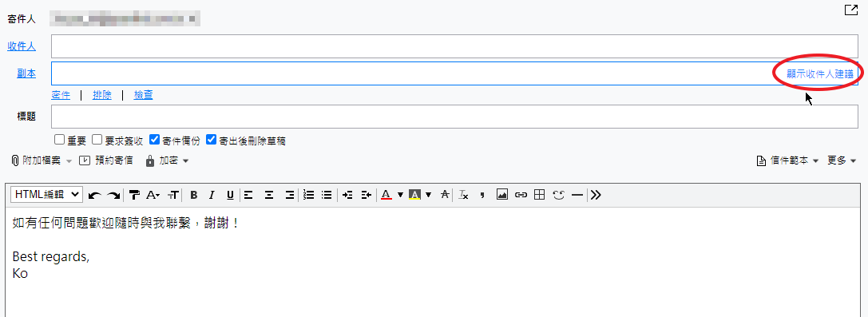Screen dimensions: 868x317
Task: Focus the 收件人 recipient input field
Action: tap(454, 46)
